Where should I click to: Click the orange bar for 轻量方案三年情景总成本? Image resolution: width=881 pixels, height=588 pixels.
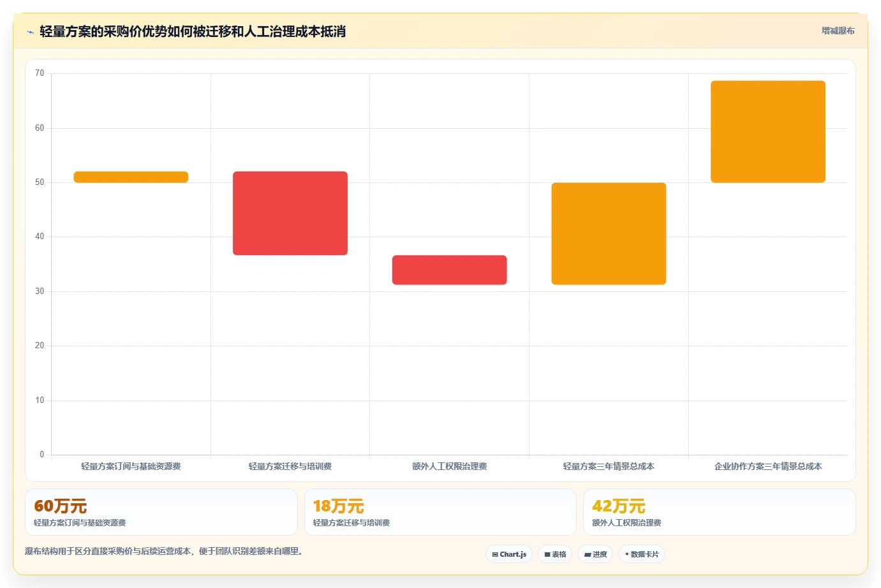(x=609, y=233)
